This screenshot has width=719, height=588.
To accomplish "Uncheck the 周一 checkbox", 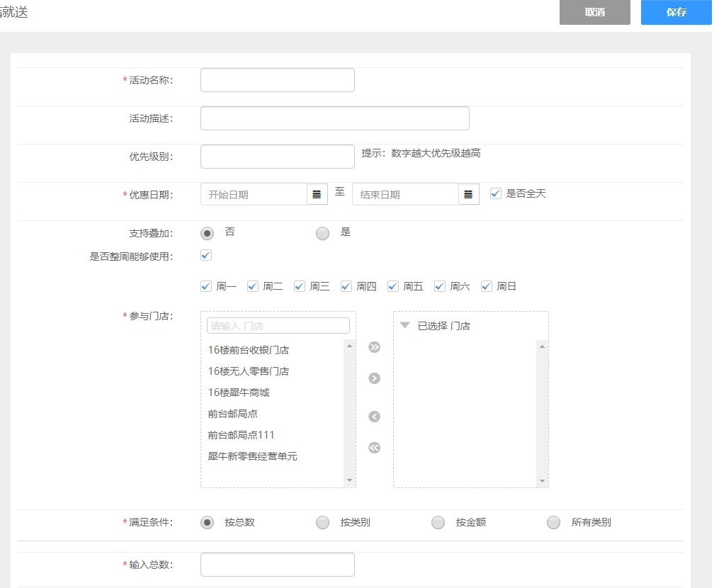I will point(206,286).
